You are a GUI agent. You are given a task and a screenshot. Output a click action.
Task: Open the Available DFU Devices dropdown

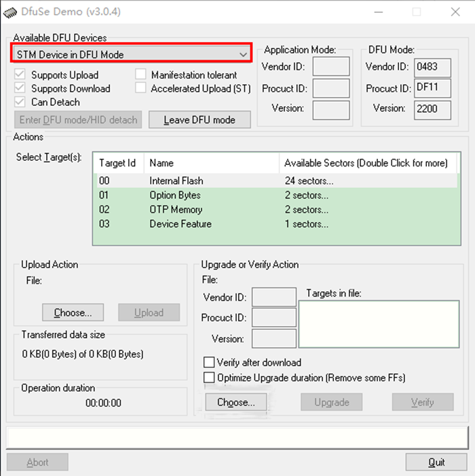[131, 54]
